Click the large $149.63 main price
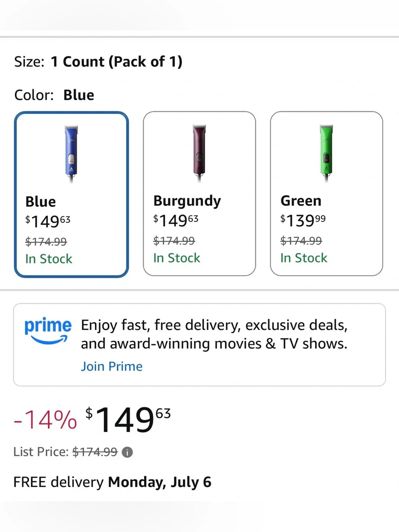 point(128,419)
